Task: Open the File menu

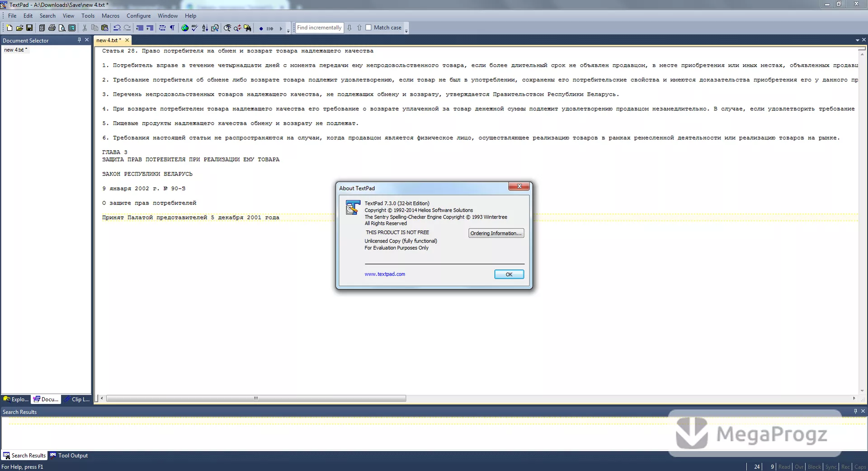Action: tap(12, 16)
